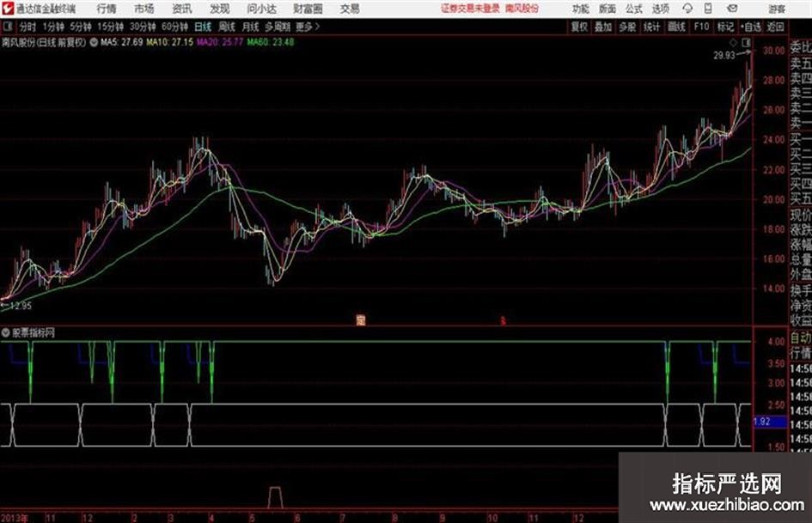Click the 叠加 overlay toolbar button
Viewport: 812px width, 523px height.
[x=603, y=27]
